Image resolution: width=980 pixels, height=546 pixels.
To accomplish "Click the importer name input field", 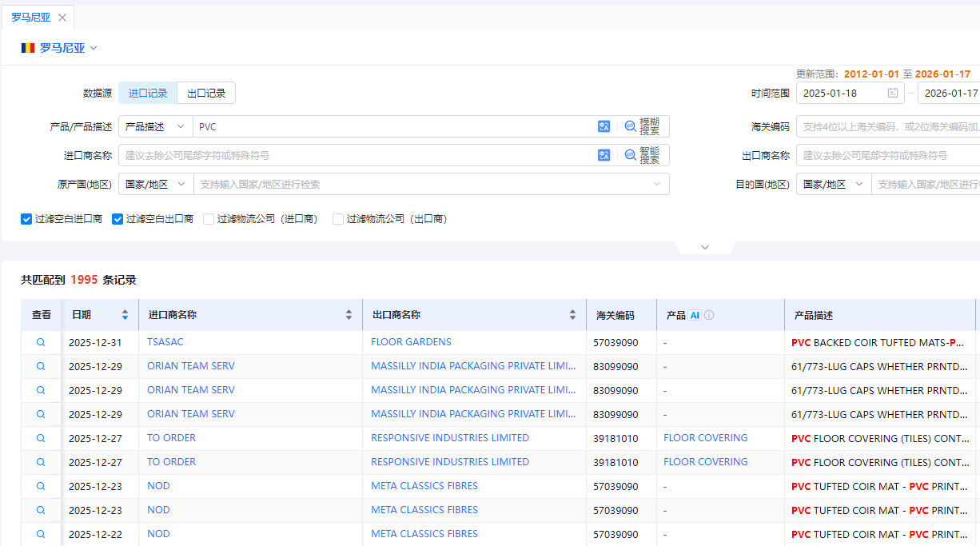I will tap(356, 155).
